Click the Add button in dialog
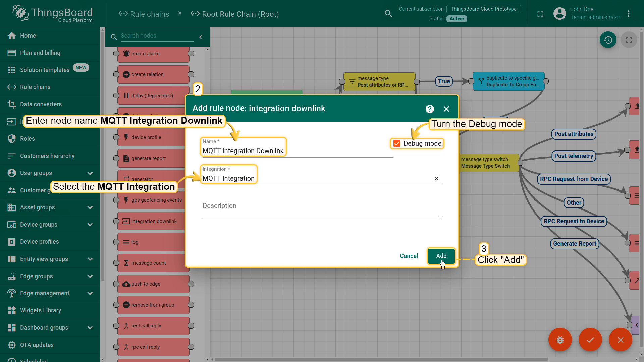Viewport: 644px width, 362px height. [441, 256]
